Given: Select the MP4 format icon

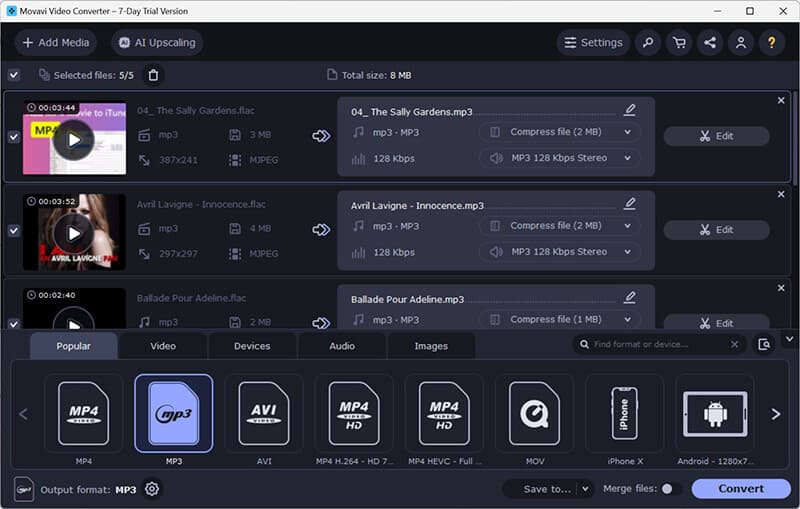Looking at the screenshot, I should tap(84, 414).
